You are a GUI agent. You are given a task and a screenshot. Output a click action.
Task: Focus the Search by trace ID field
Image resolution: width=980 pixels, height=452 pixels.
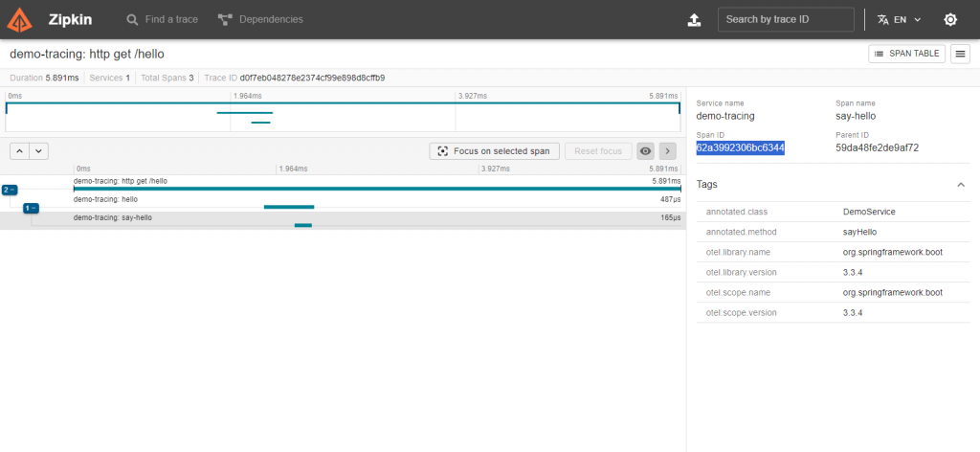(786, 19)
